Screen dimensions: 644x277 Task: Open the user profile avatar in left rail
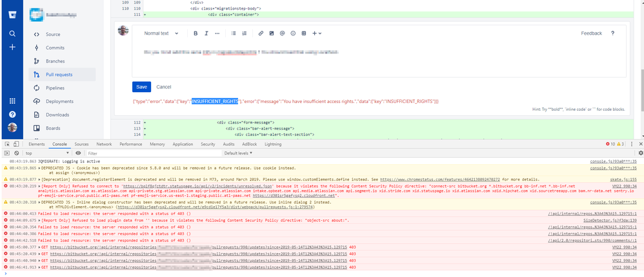(12, 128)
